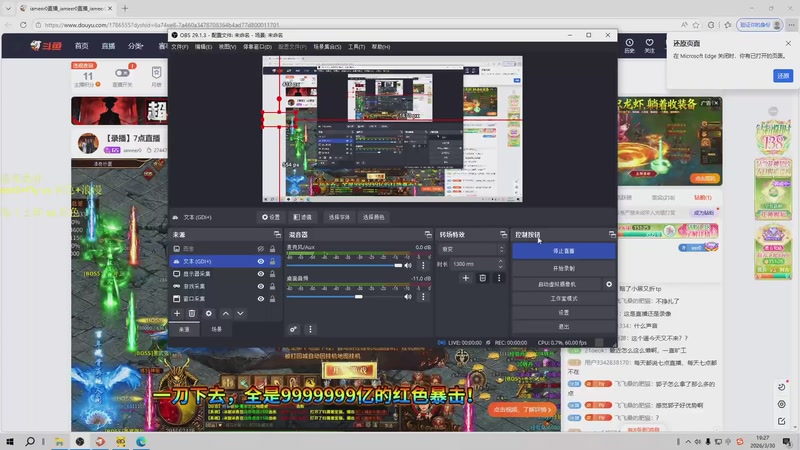
Task: Toggle lock on 文本 (GDI+) source
Action: tap(272, 261)
